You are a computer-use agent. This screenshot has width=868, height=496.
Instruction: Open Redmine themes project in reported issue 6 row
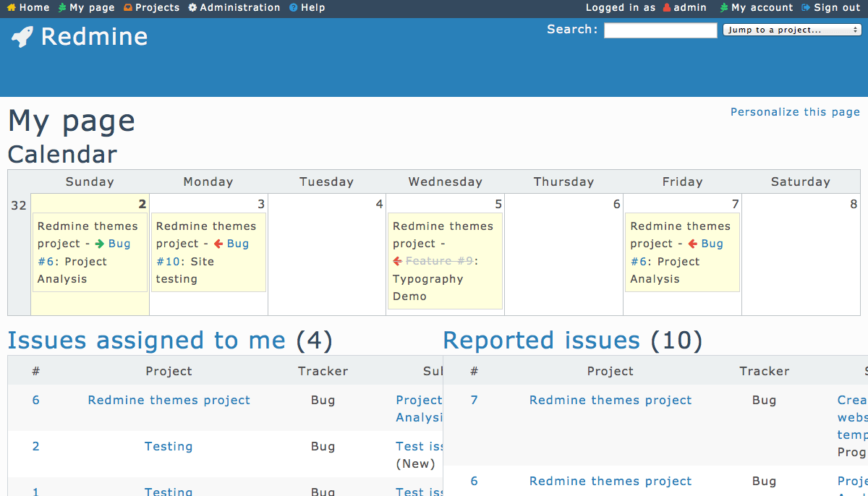(610, 481)
